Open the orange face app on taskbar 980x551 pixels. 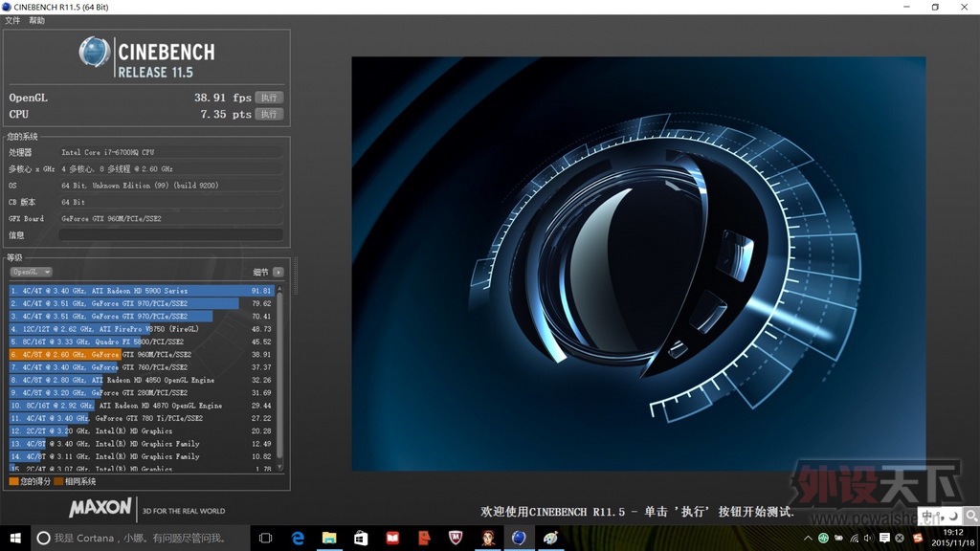coord(424,538)
